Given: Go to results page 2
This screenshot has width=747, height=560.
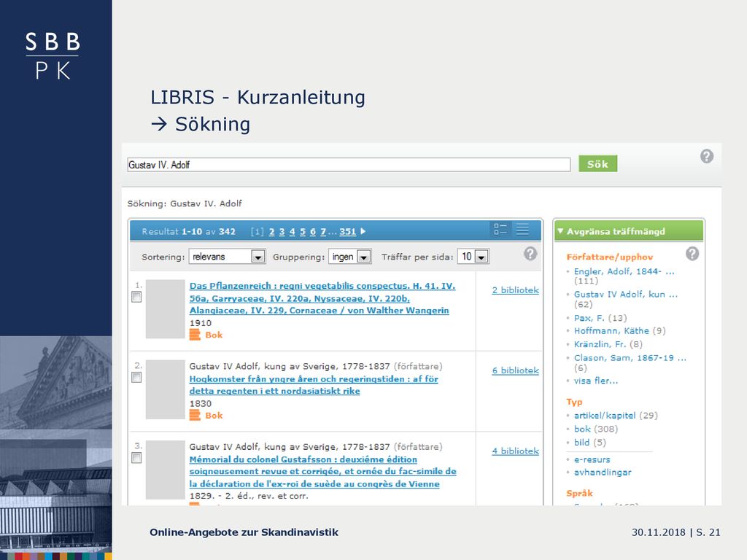Looking at the screenshot, I should [x=271, y=232].
